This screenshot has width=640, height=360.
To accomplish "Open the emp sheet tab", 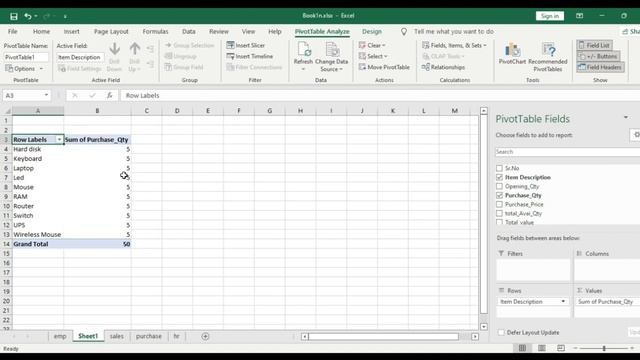I will tap(60, 336).
